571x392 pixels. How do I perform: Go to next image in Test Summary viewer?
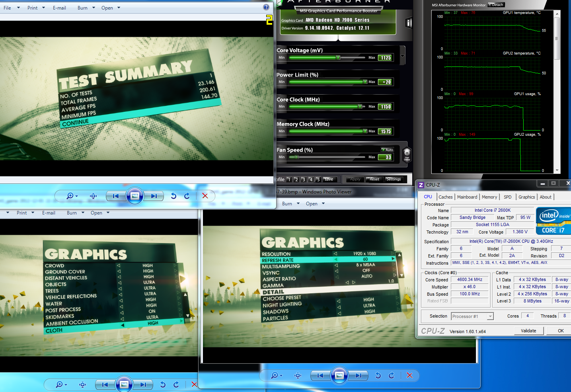point(154,196)
